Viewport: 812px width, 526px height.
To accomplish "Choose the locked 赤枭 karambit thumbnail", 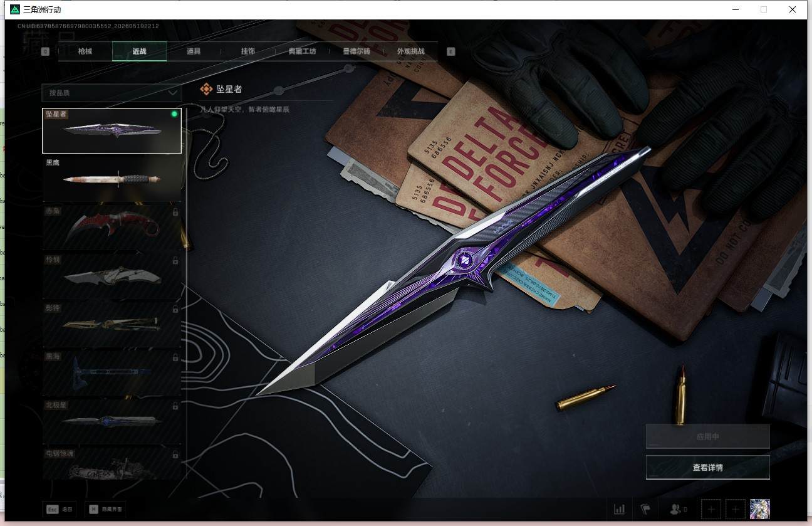I will click(x=112, y=227).
